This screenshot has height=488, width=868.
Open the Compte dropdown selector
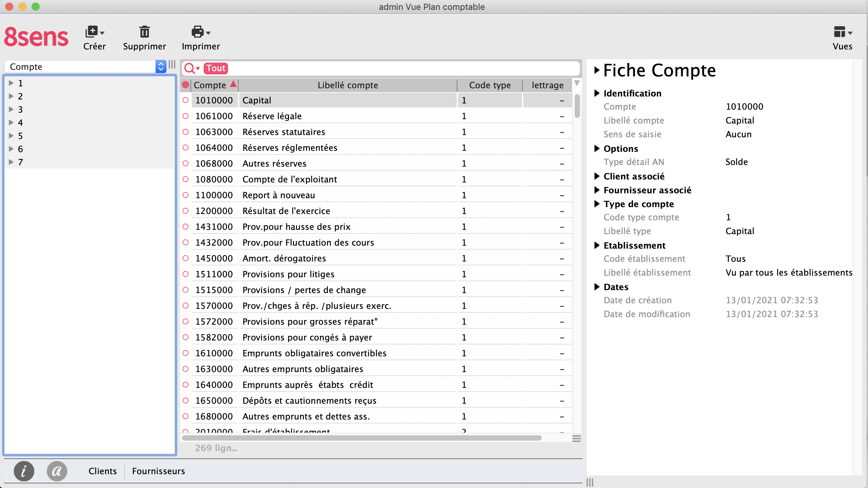point(85,67)
